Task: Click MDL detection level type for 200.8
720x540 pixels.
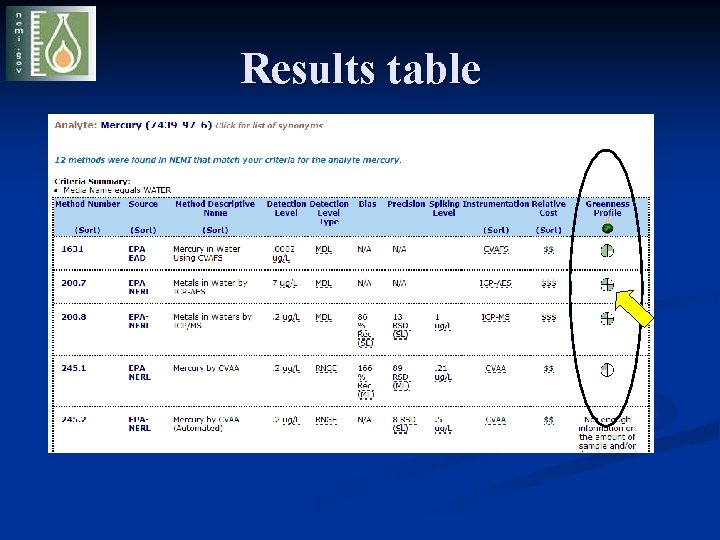Action: [x=323, y=317]
